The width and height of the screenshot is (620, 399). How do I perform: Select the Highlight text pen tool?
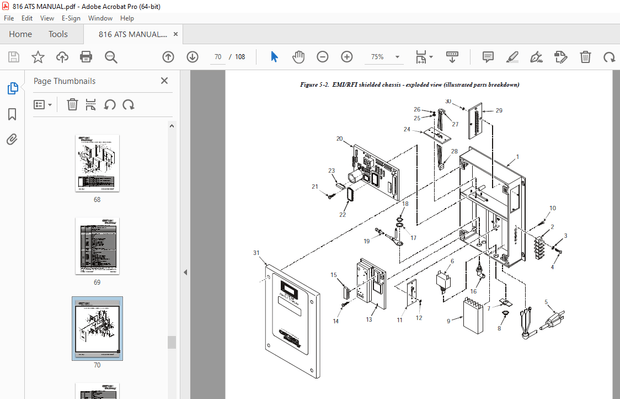pyautogui.click(x=512, y=57)
